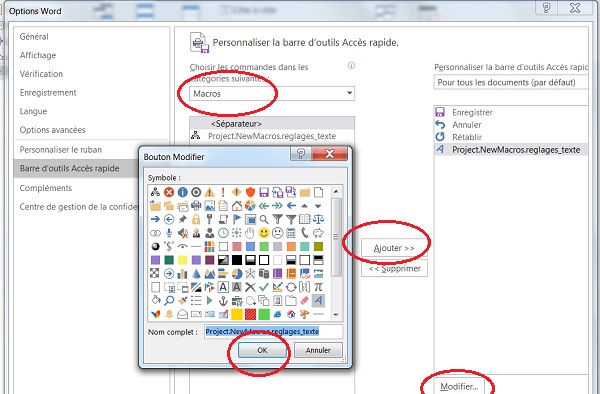Pick the blue flag symbol
The width and height of the screenshot is (600, 394).
237,219
